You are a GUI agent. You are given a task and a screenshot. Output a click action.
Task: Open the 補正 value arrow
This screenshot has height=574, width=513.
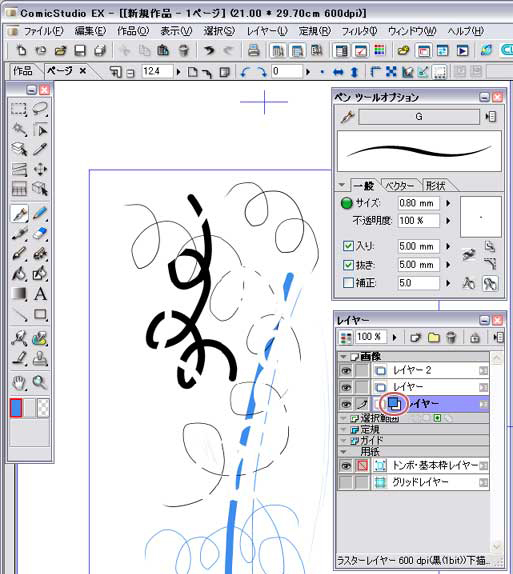(x=448, y=283)
